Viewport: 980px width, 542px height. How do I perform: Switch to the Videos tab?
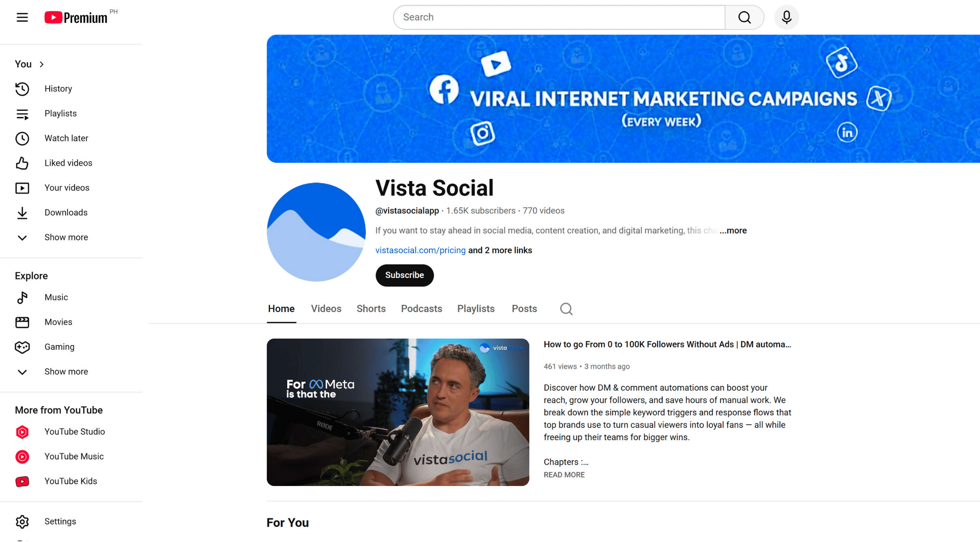(x=326, y=309)
